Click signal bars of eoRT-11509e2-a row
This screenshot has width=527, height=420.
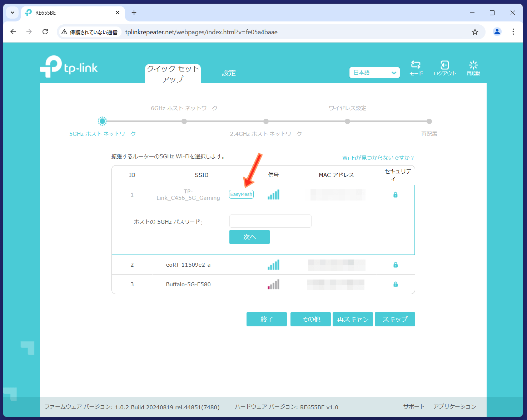point(273,265)
